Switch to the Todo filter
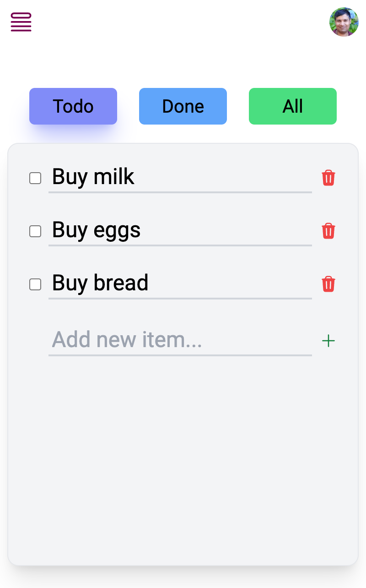The width and height of the screenshot is (366, 588). click(73, 106)
